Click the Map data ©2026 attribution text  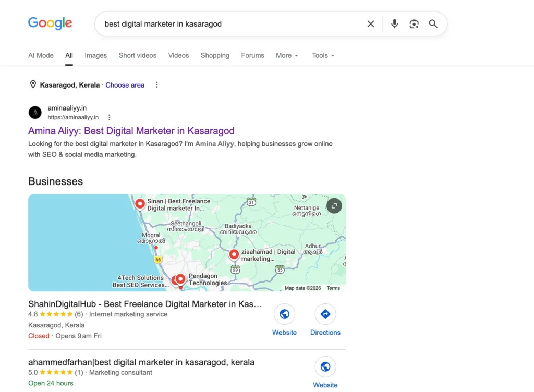[303, 288]
